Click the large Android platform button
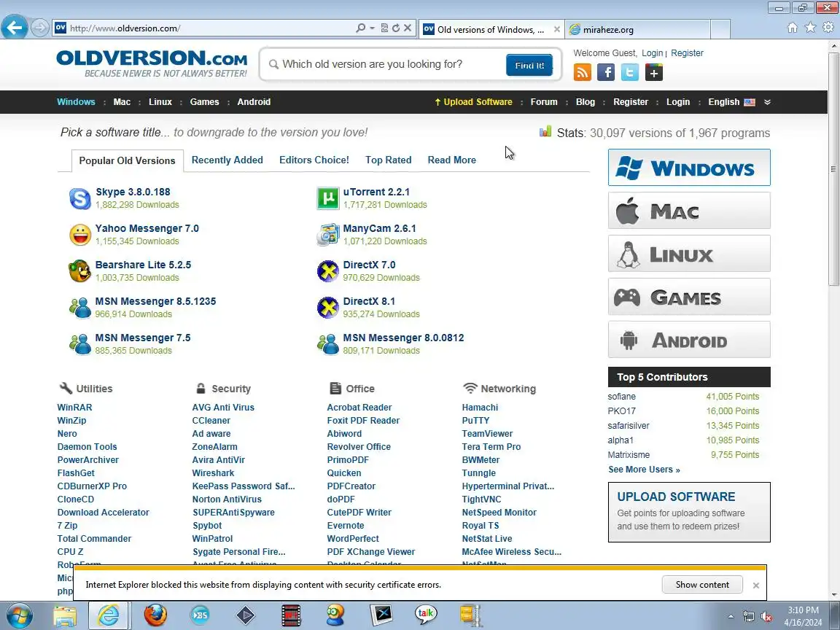Screen dimensions: 840x630 tap(689, 340)
